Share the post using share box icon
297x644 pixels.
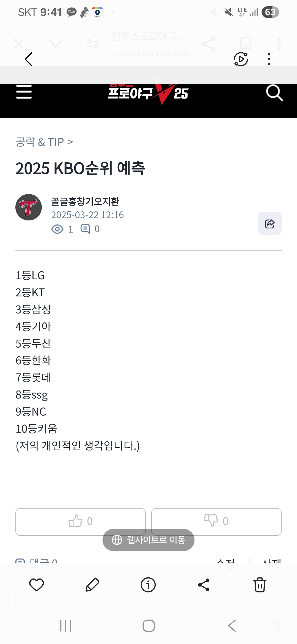(269, 223)
